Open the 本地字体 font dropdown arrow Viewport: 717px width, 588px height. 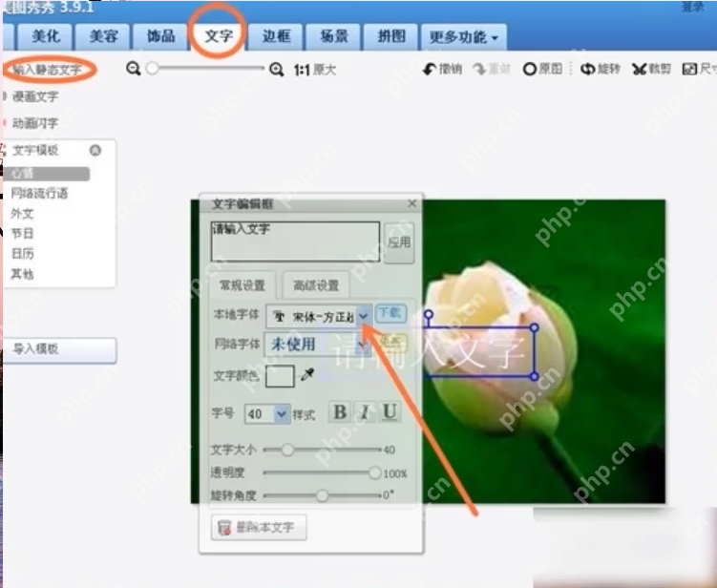coord(364,316)
